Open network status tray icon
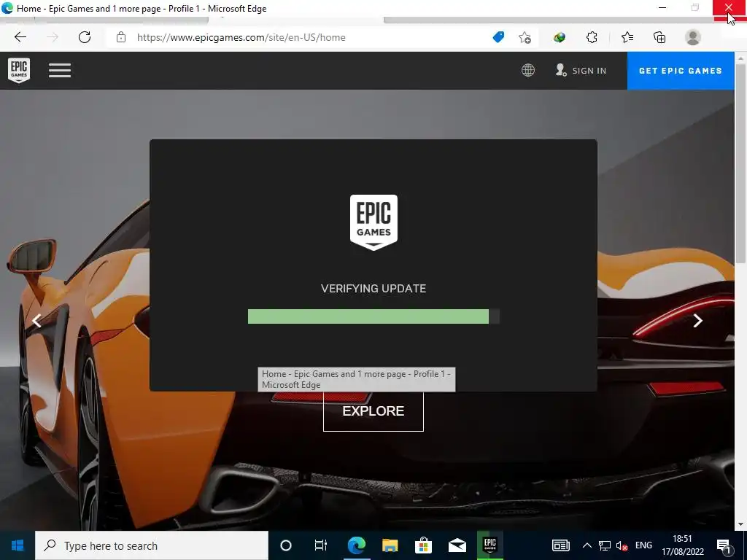The image size is (747, 560). click(605, 545)
